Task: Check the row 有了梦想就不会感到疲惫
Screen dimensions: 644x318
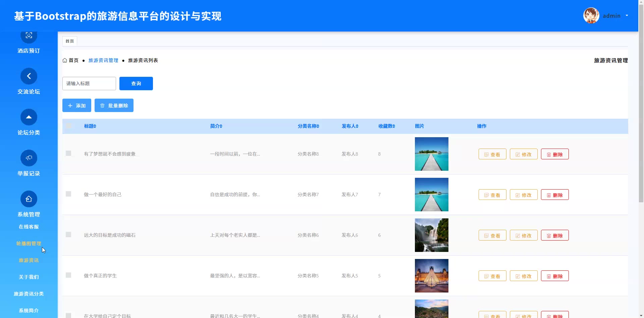Action: [68, 153]
